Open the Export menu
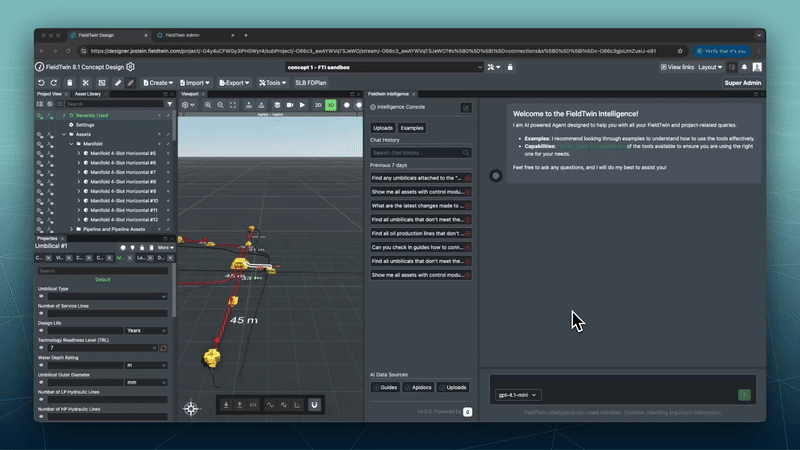The image size is (800, 450). [235, 83]
